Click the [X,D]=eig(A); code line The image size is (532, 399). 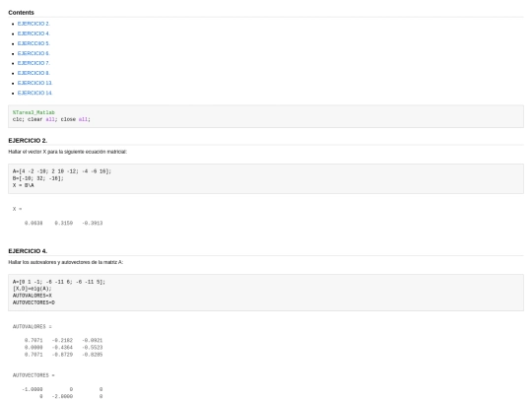tap(33, 289)
